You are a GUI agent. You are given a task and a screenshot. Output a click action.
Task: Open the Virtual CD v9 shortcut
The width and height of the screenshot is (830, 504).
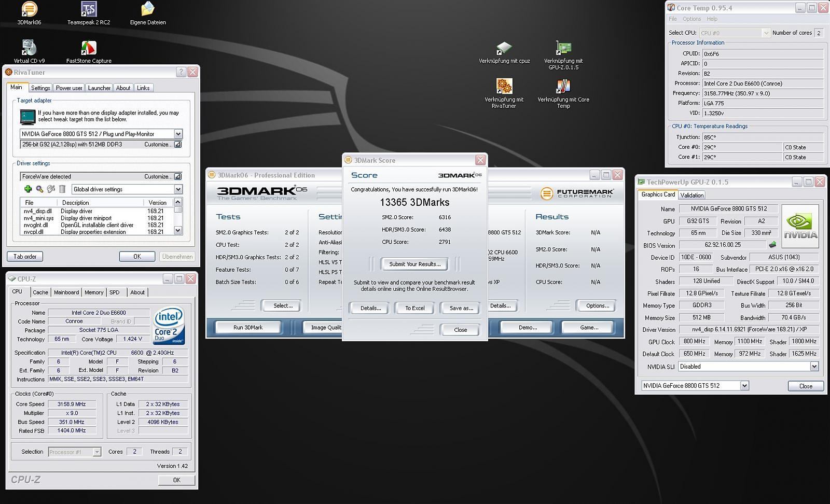(x=29, y=48)
